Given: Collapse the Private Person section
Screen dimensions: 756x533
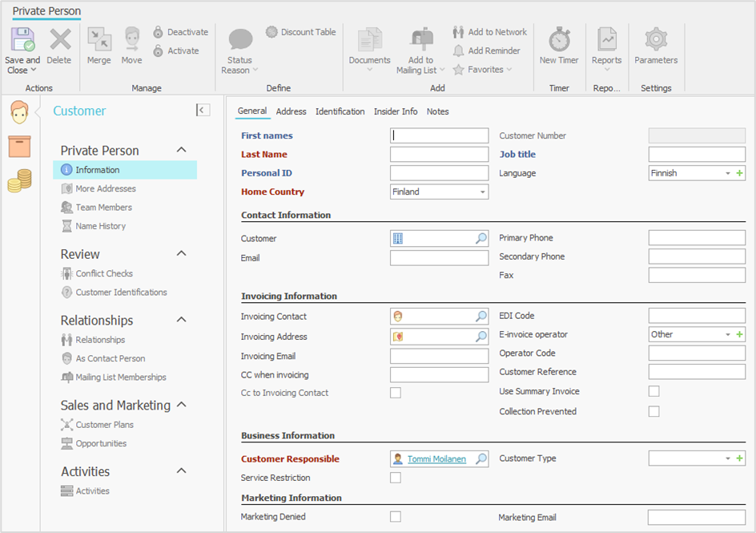Looking at the screenshot, I should tap(181, 151).
